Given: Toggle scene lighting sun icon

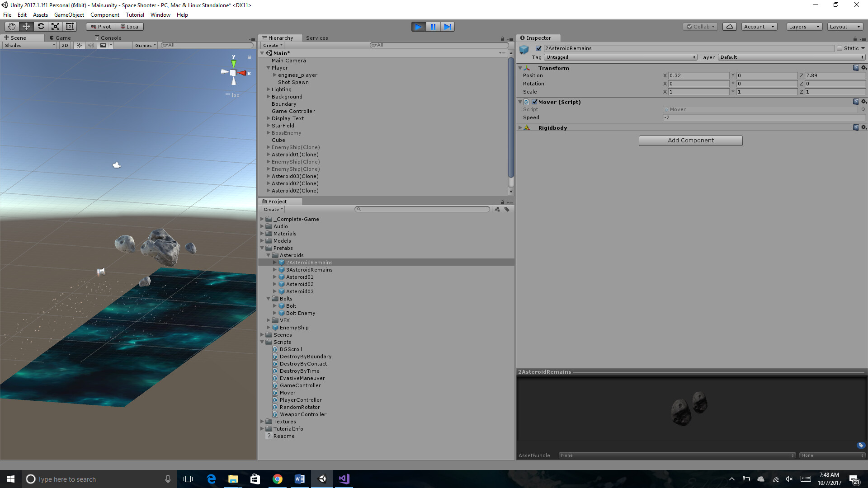Looking at the screenshot, I should [80, 45].
